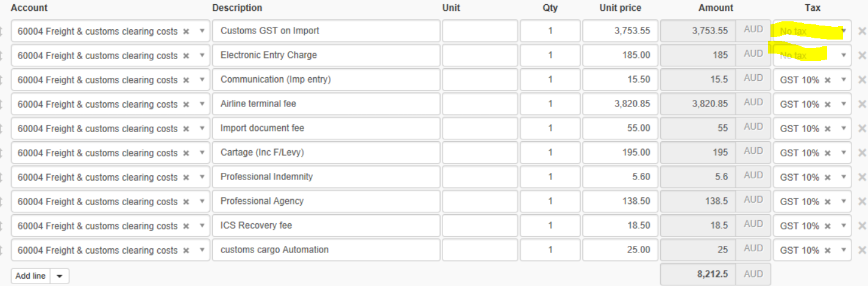Clear tax on Communication (Imp entry) row
The width and height of the screenshot is (868, 286).
point(828,80)
